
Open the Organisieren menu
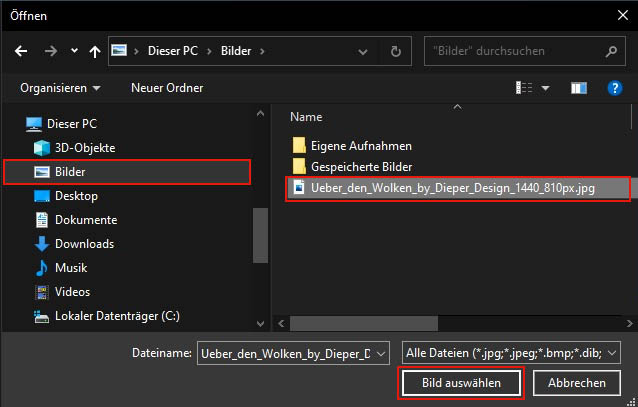[x=60, y=88]
